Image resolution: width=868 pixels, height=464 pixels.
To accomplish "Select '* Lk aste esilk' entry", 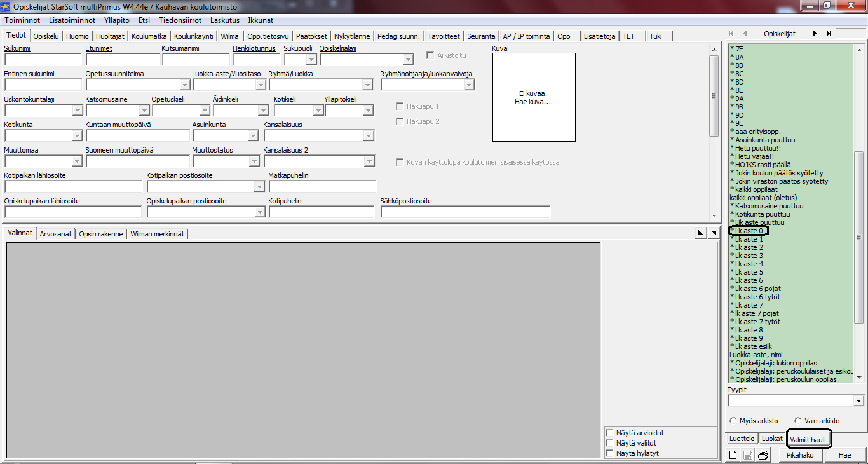I will (751, 346).
